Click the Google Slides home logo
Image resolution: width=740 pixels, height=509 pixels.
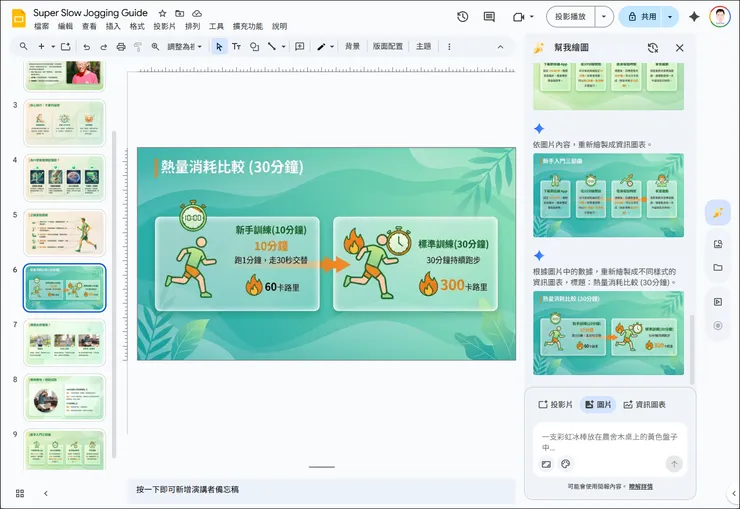[19, 18]
